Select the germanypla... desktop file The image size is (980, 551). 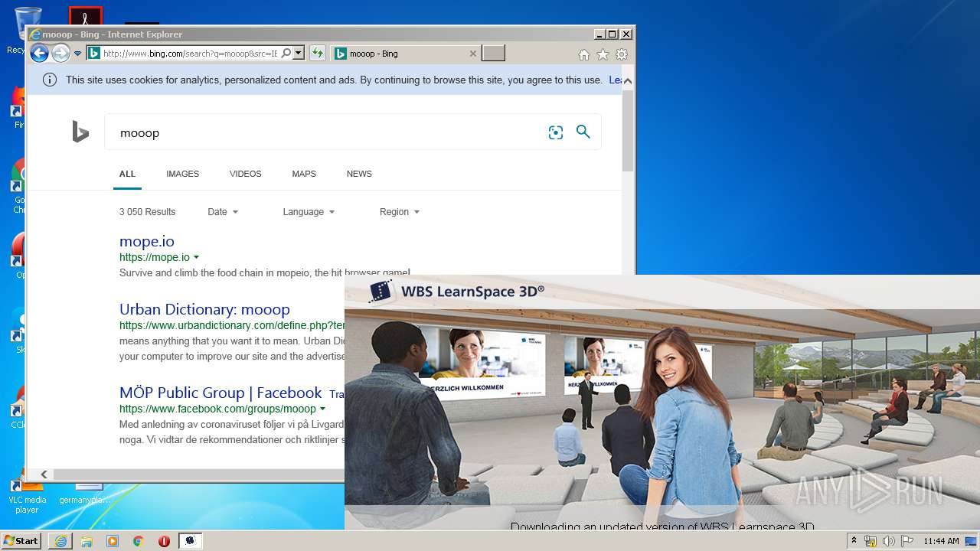[x=85, y=494]
